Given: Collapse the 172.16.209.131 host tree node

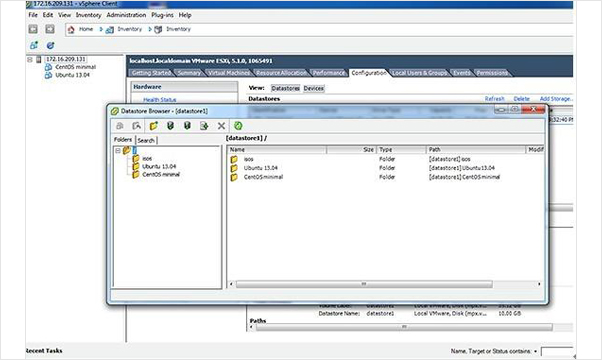Looking at the screenshot, I should [x=30, y=59].
